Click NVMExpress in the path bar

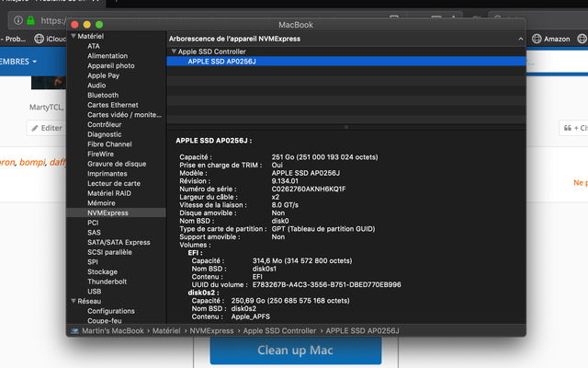[211, 331]
